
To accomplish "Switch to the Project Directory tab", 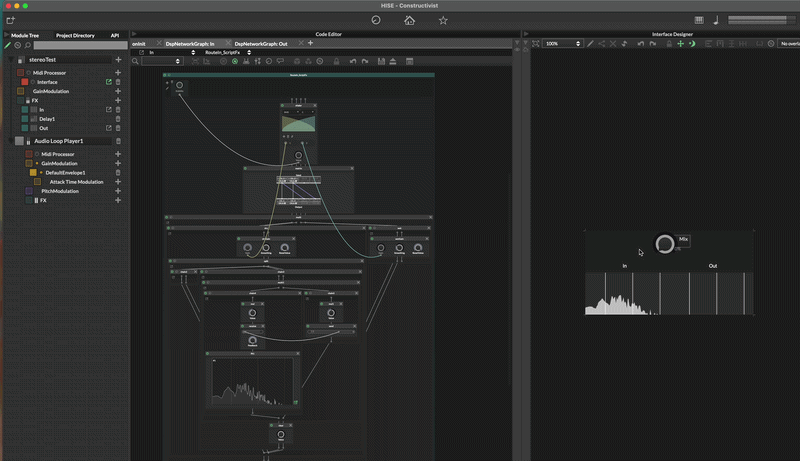I will [75, 35].
